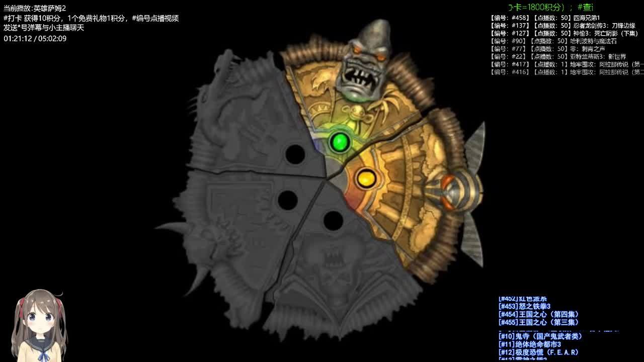The image size is (644, 362).
Task: Click list item [#453]怒之铁拳3
Action: click(524, 306)
